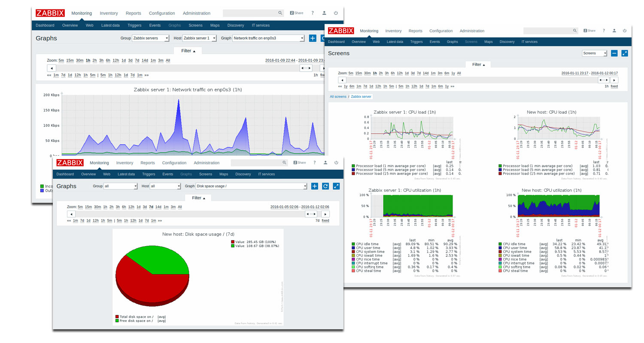Click the help question mark in the Screens window
This screenshot has height=343, width=644.
[604, 31]
